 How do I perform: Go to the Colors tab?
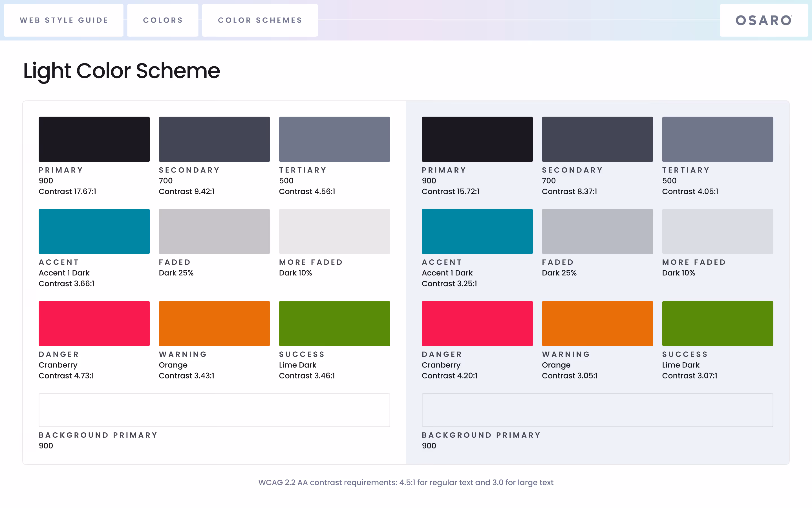[163, 20]
